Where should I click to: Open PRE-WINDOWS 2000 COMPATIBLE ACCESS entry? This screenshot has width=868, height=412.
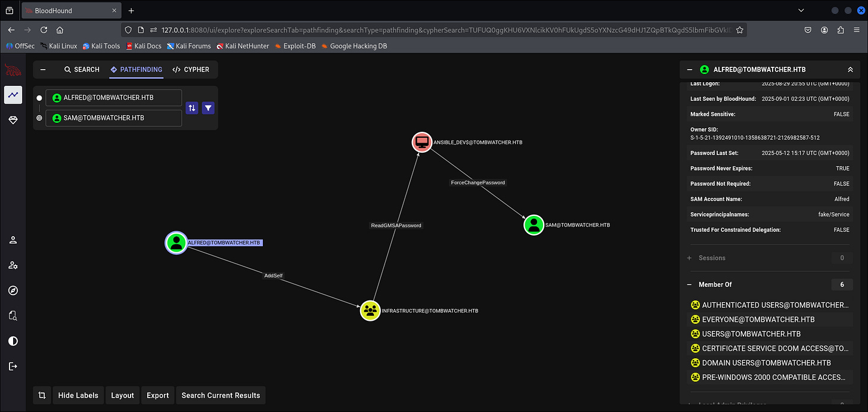click(x=769, y=377)
